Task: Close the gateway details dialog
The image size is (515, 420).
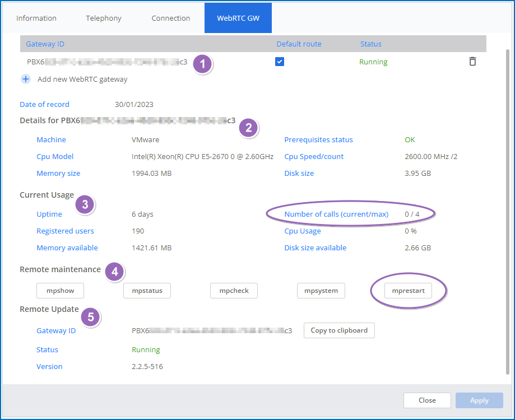Action: click(x=427, y=400)
